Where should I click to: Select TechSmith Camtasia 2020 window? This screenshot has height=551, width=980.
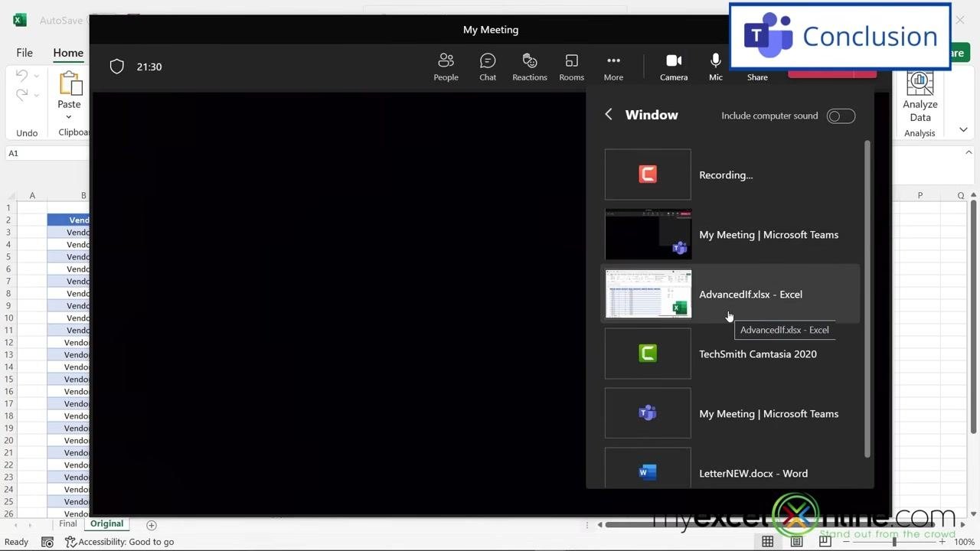732,354
